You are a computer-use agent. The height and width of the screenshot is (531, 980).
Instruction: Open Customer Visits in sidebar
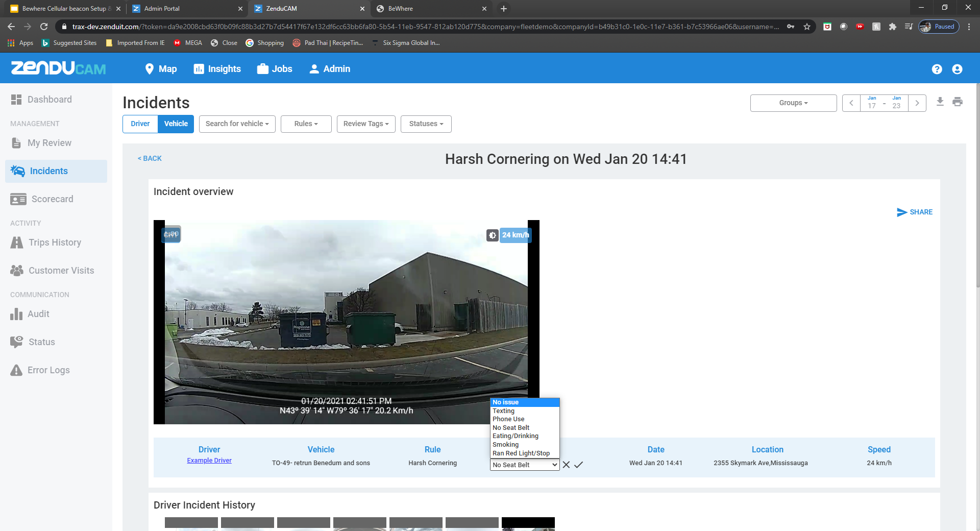tap(56, 271)
